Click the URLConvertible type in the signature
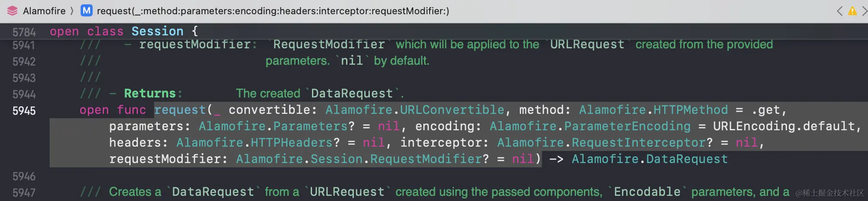The width and height of the screenshot is (868, 201). (x=452, y=110)
